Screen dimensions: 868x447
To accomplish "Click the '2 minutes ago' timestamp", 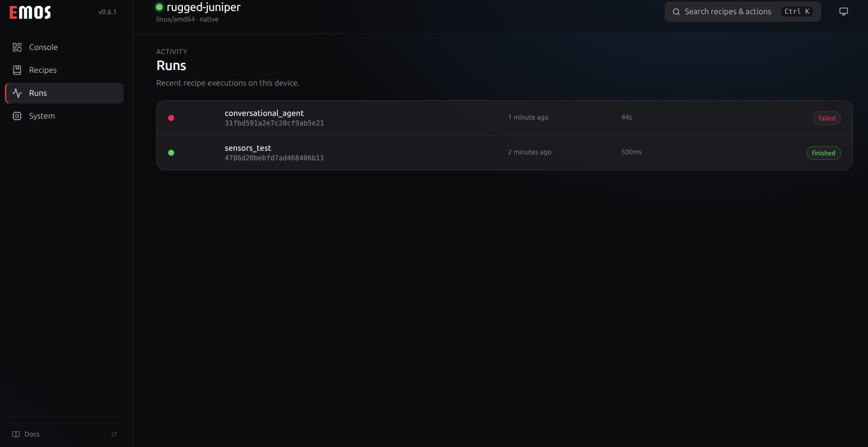I will [x=529, y=152].
